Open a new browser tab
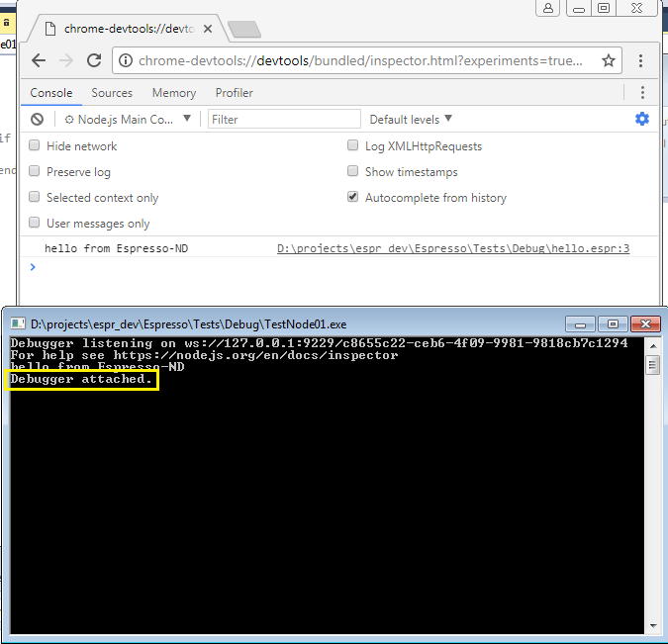The height and width of the screenshot is (644, 668). tap(244, 29)
